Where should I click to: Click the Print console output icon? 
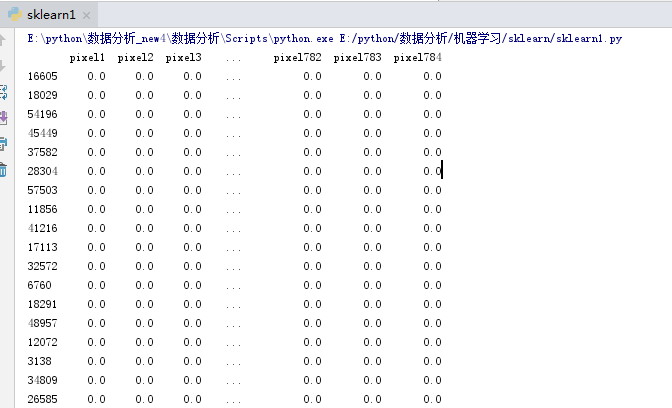[3, 144]
